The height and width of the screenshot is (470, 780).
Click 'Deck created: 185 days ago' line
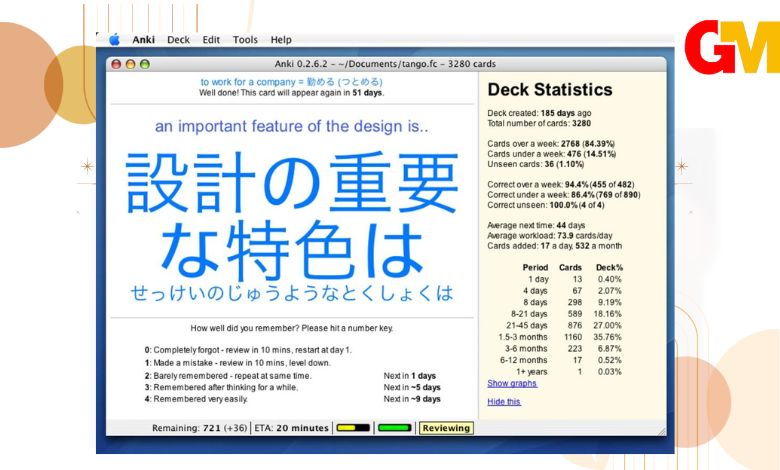click(x=539, y=113)
